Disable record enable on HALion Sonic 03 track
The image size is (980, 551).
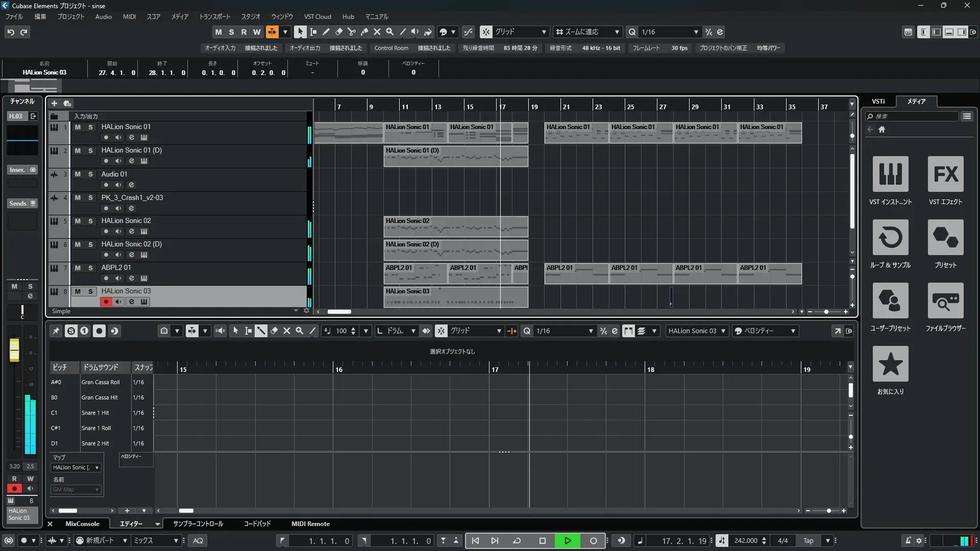(106, 302)
